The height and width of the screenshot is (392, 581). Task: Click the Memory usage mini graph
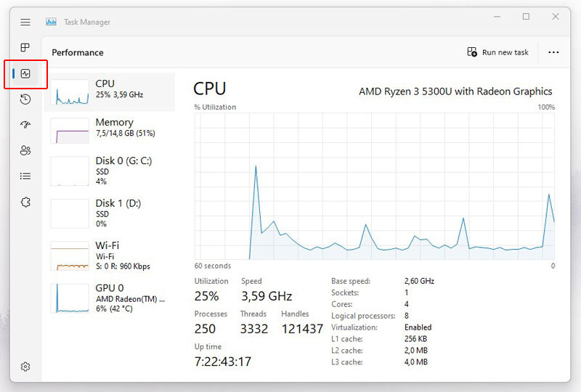pos(70,131)
